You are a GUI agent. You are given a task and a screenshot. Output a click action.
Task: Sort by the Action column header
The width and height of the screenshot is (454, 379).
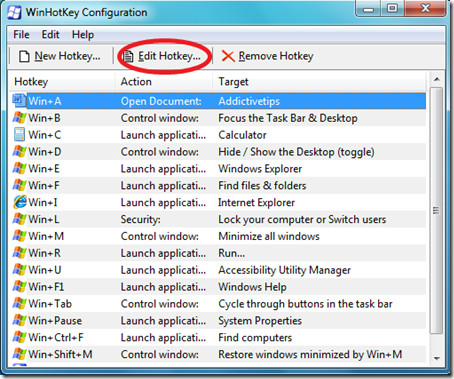pos(164,82)
